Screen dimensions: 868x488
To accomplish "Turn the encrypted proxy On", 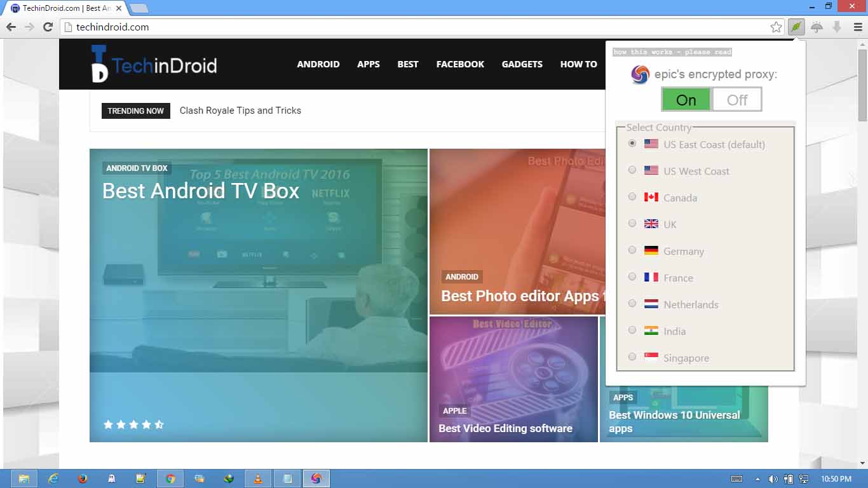I will click(686, 100).
